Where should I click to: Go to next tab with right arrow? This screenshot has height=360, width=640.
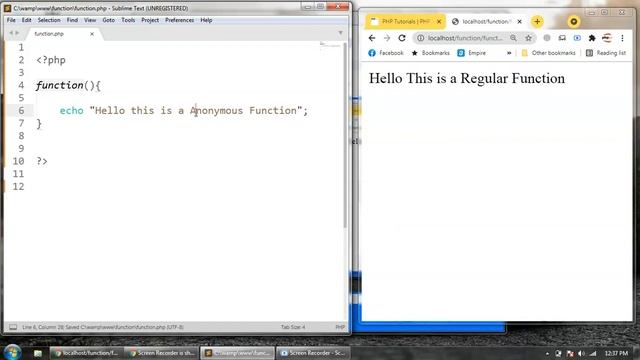(17, 33)
